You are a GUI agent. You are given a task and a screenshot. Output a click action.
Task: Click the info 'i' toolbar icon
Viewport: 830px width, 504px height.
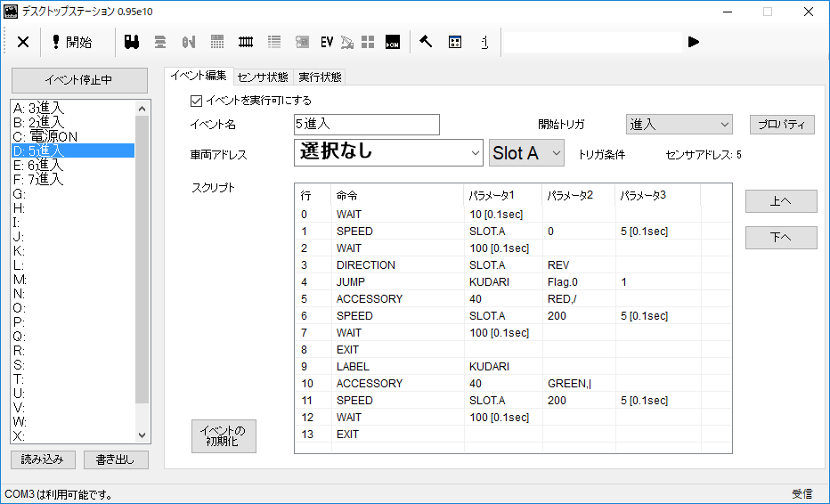click(484, 42)
